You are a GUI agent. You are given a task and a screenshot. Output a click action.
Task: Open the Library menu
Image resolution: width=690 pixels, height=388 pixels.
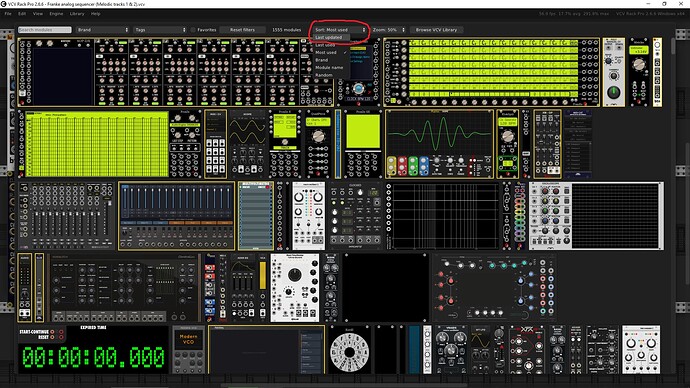click(77, 14)
